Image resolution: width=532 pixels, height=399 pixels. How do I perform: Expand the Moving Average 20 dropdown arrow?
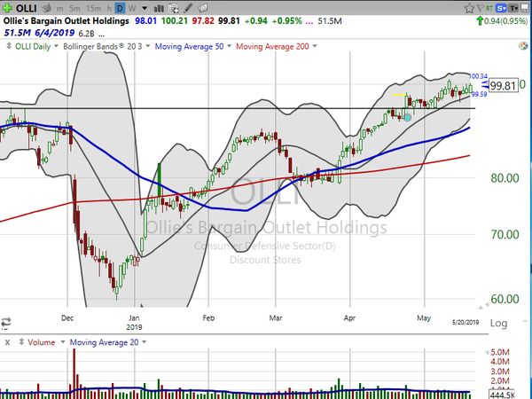pyautogui.click(x=145, y=342)
